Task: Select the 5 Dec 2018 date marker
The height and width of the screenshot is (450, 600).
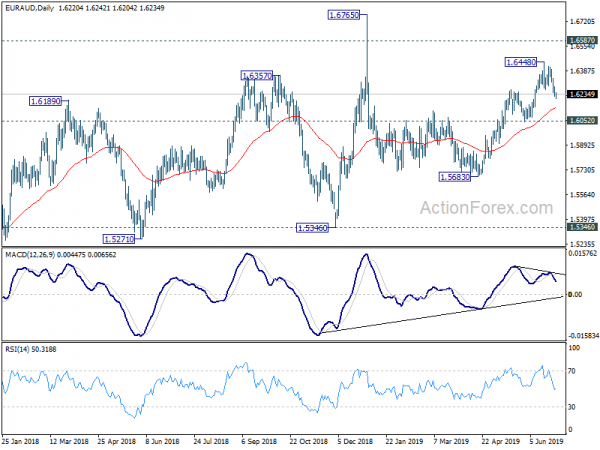Action: [x=355, y=441]
